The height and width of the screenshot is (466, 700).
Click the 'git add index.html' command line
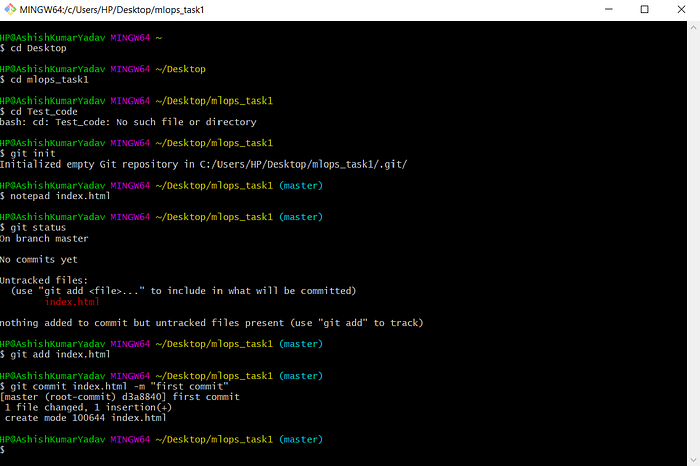coord(55,354)
